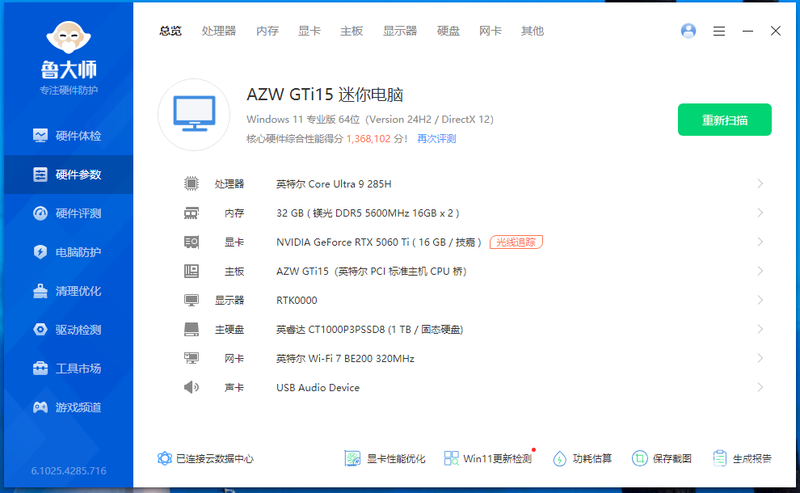
Task: Expand the 显示器 row chevron
Action: [x=760, y=300]
